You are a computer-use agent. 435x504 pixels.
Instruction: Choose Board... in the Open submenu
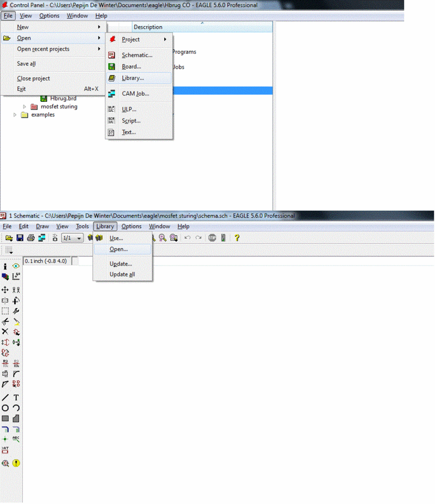(139, 67)
